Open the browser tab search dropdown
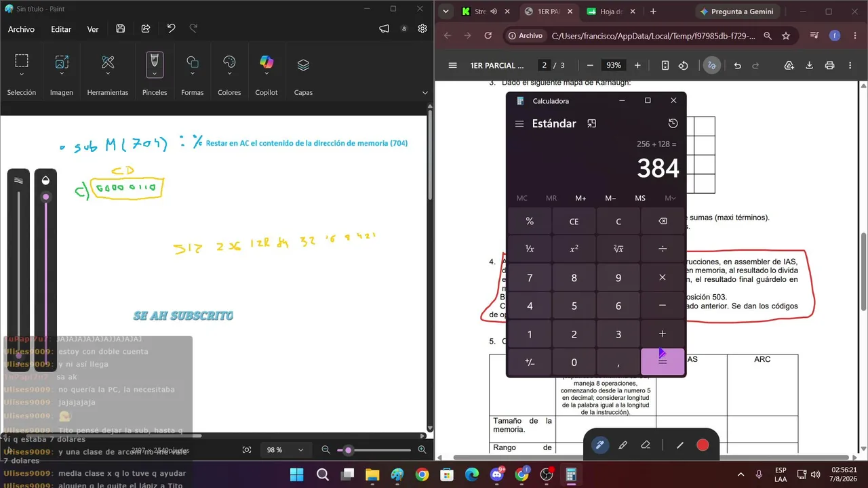868x488 pixels. [446, 12]
